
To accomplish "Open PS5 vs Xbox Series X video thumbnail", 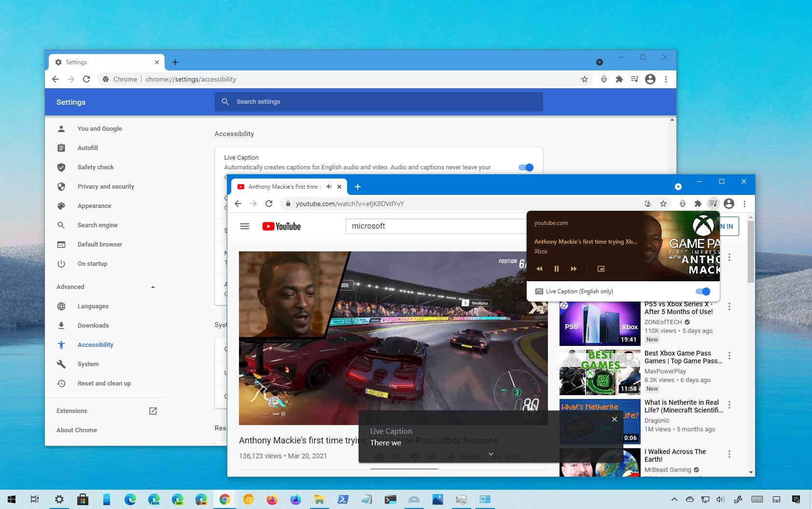I will [600, 323].
